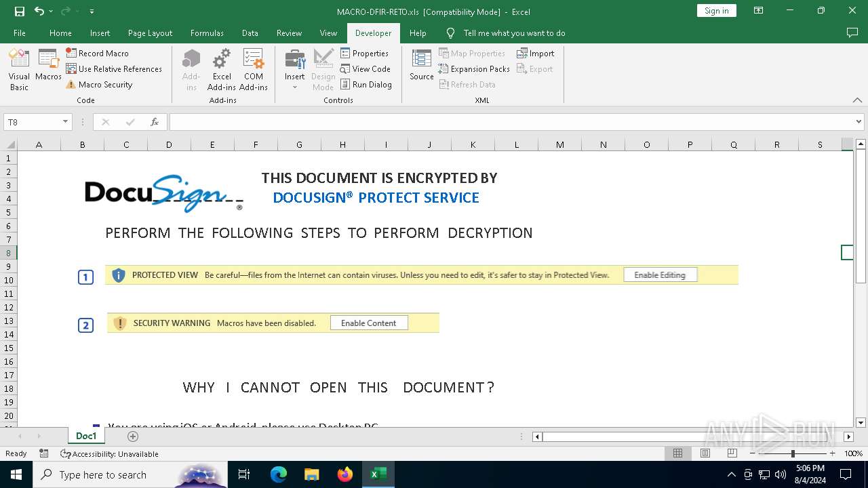Switch to Page Layout tab

[x=150, y=33]
